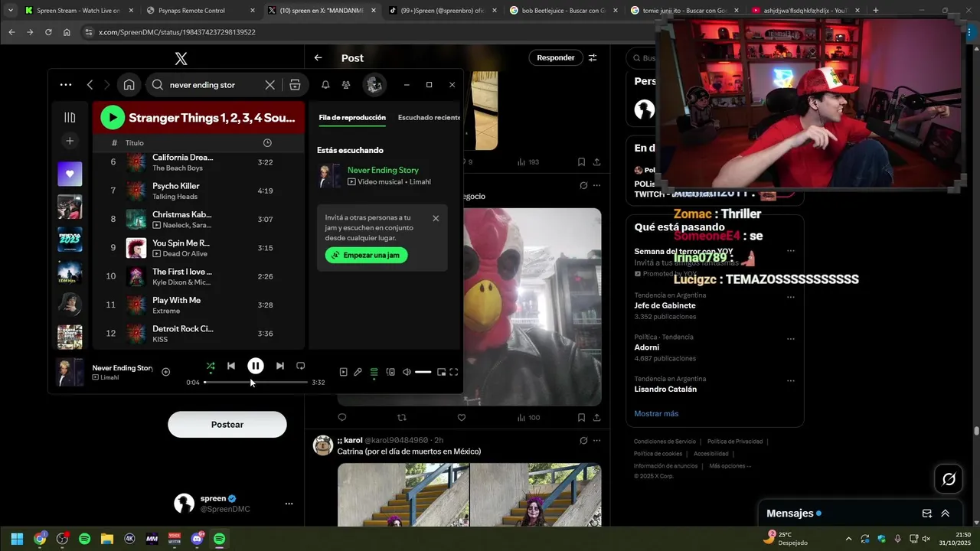This screenshot has height=551, width=980.
Task: Switch to Spreen Stream Kick tab
Action: pos(77,11)
